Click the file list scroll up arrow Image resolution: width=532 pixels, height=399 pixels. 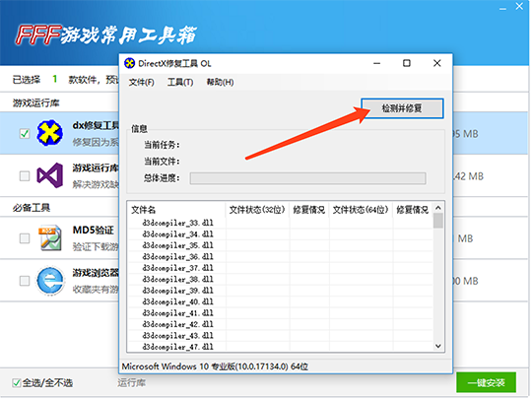[x=438, y=208]
